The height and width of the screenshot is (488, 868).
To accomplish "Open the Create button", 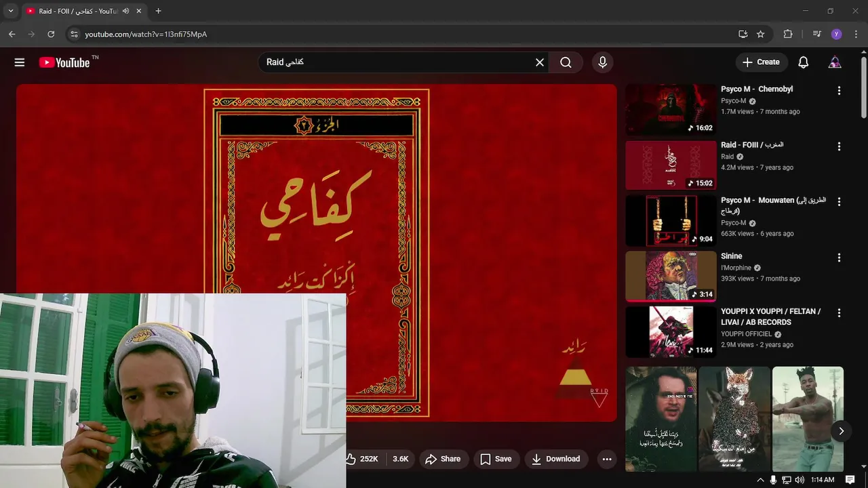I will [762, 62].
